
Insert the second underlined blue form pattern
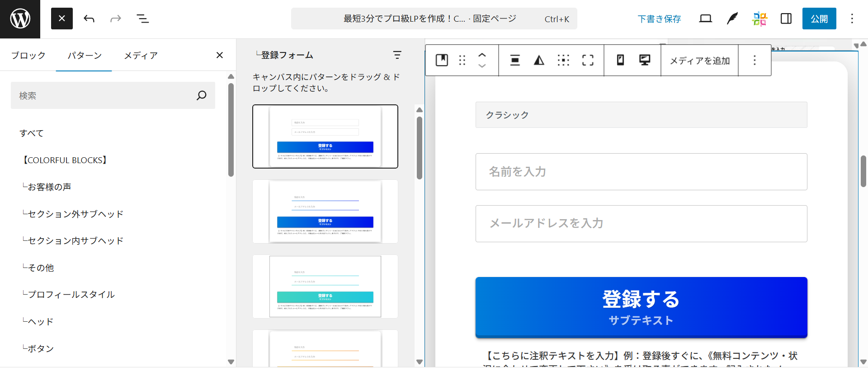tap(325, 211)
